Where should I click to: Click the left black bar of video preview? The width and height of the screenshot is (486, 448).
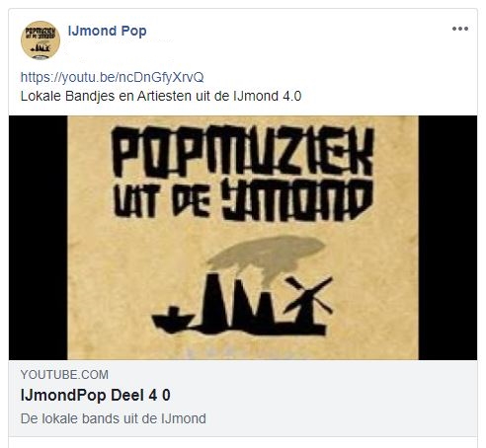38,238
